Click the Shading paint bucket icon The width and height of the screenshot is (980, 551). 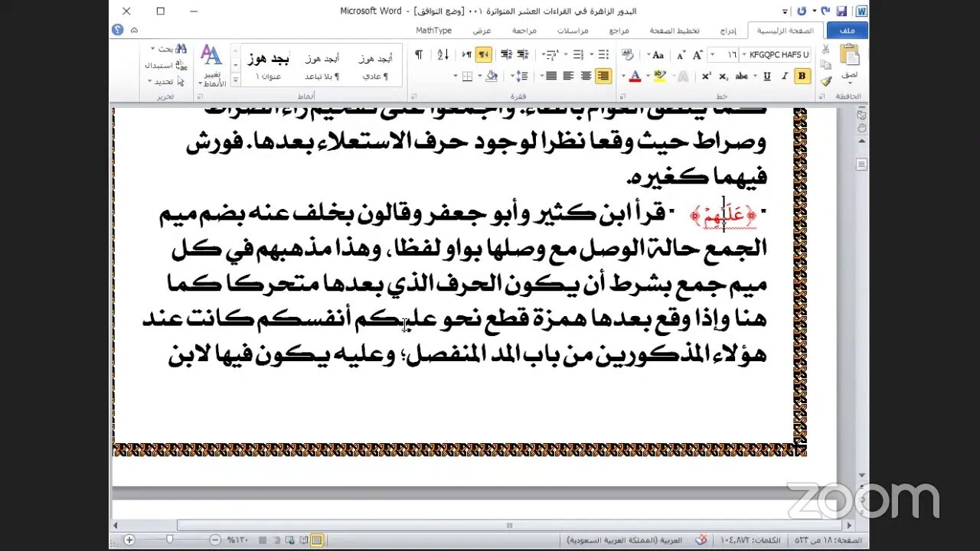pos(492,76)
